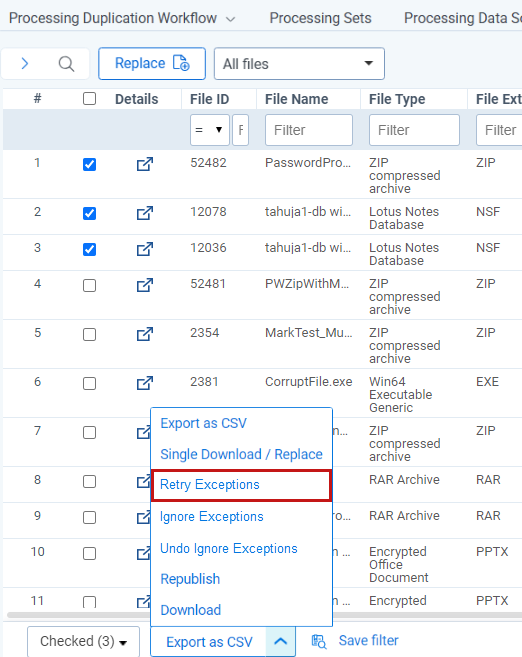Click file name PasswordPro... cell
The height and width of the screenshot is (657, 522).
tap(308, 163)
